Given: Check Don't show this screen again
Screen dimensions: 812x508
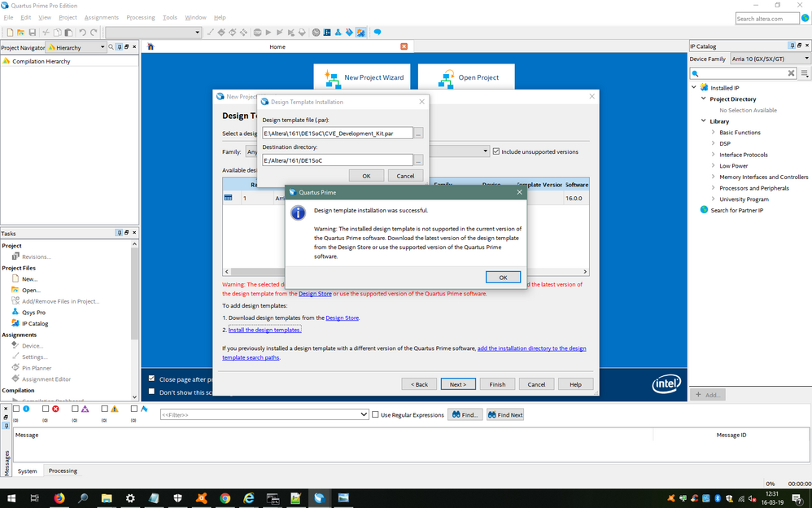Looking at the screenshot, I should (151, 392).
